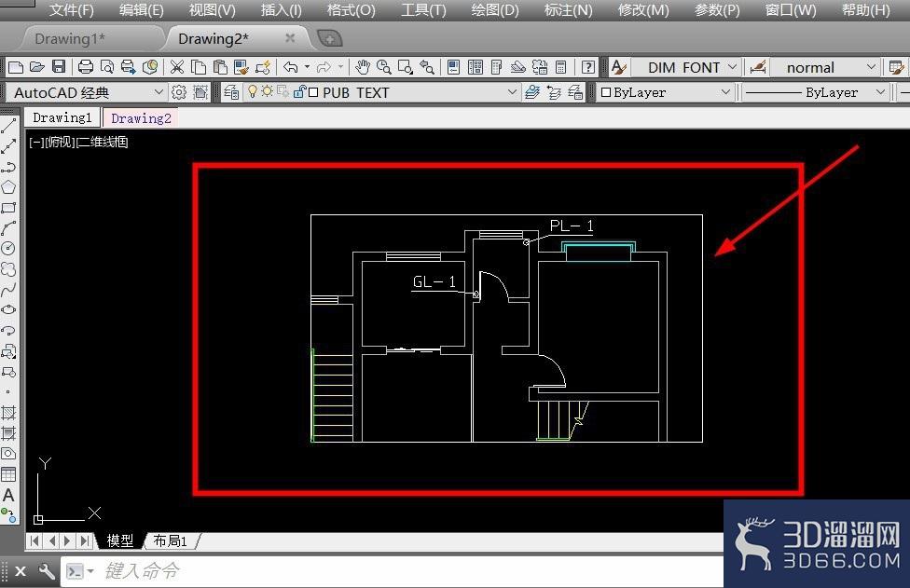The width and height of the screenshot is (910, 588).
Task: Open the undo history dropdown arrow
Action: pos(307,67)
